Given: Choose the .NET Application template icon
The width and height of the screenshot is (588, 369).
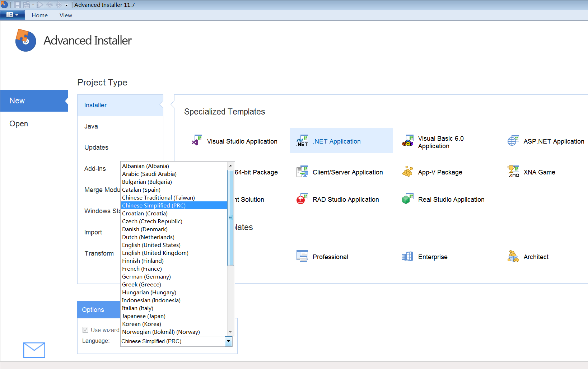Looking at the screenshot, I should click(x=302, y=141).
